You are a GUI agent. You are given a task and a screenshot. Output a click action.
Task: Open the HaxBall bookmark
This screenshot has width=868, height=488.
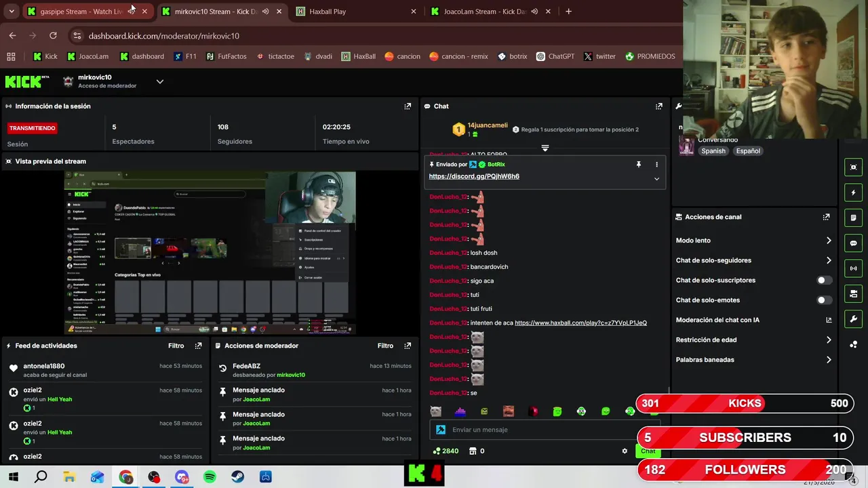[x=358, y=56]
